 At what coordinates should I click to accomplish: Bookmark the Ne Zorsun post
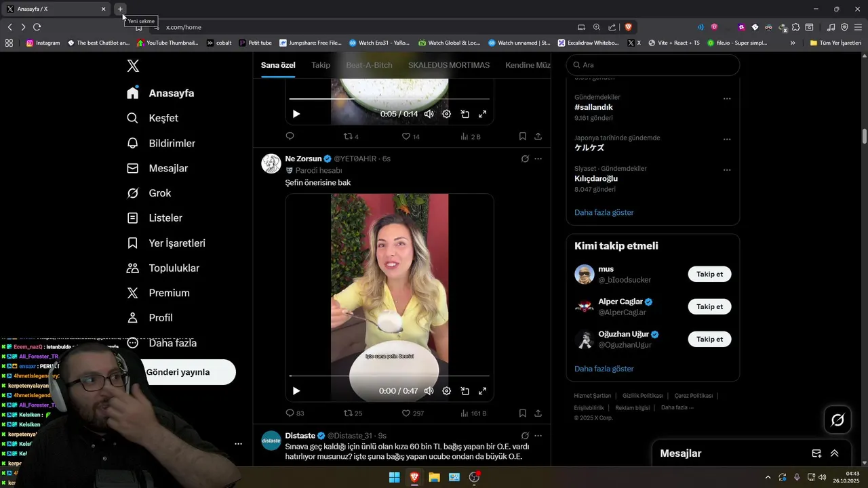(x=523, y=413)
